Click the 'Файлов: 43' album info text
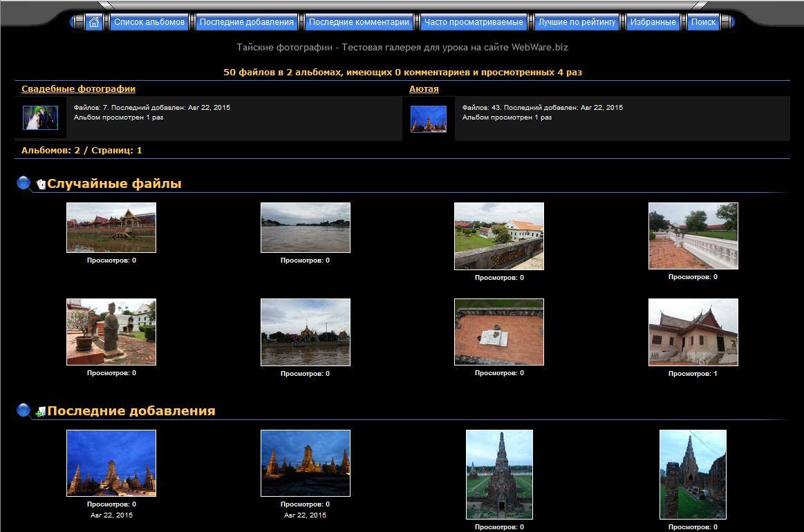Viewport: 804px width, 532px height. click(543, 108)
